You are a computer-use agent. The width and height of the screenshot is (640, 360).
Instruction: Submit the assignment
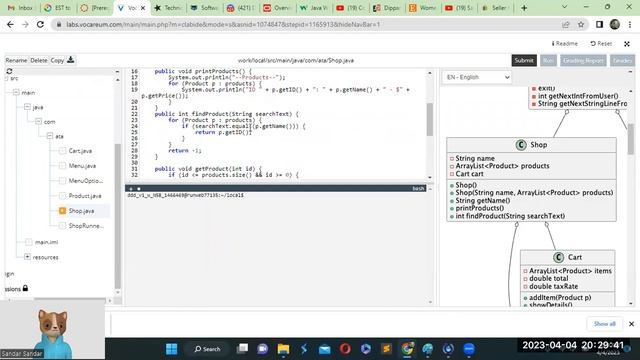click(x=524, y=60)
